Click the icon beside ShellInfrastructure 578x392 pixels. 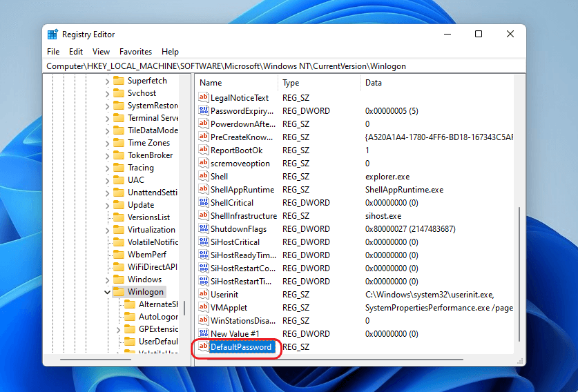pyautogui.click(x=204, y=215)
